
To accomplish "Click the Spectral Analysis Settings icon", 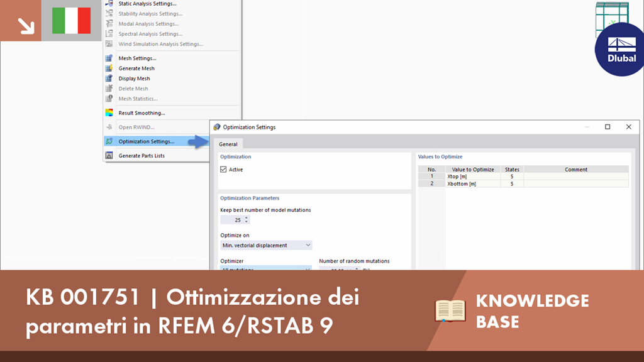I will (109, 34).
